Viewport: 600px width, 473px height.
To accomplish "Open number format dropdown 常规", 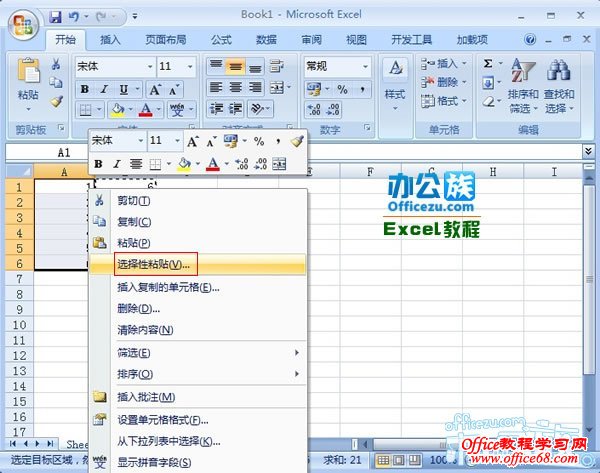I will (365, 67).
